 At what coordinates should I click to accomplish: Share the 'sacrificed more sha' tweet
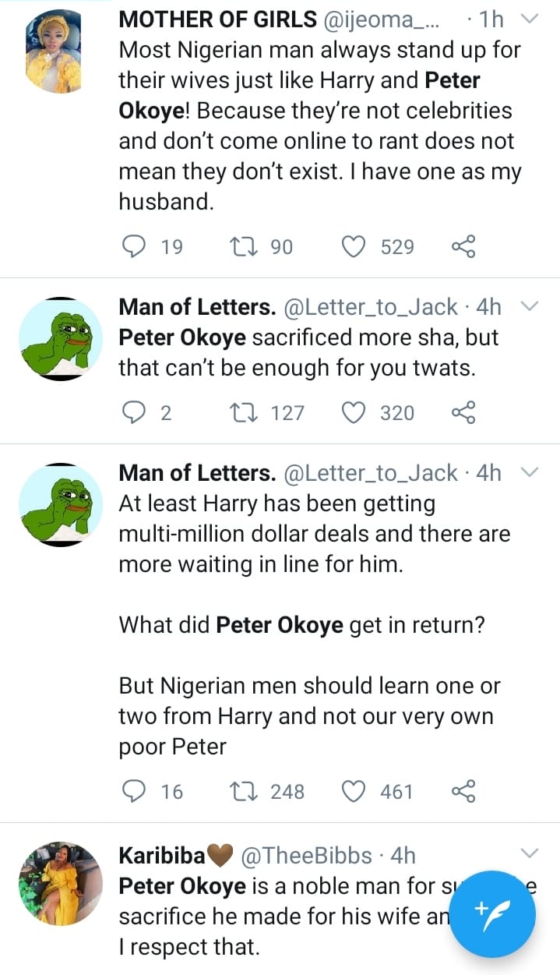(x=463, y=412)
